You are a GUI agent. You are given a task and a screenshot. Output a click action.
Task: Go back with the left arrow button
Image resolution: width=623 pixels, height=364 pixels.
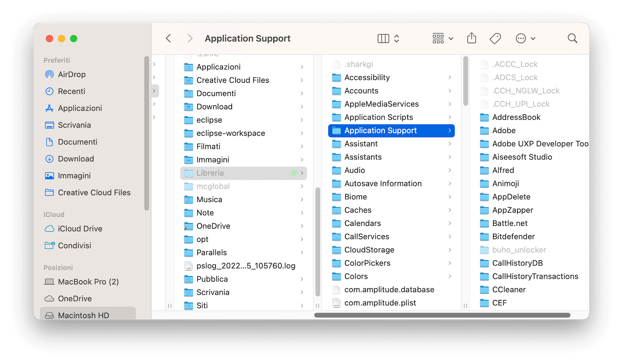click(x=168, y=38)
